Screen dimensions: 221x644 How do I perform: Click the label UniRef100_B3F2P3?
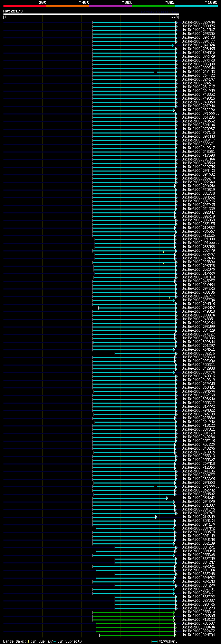pos(198,608)
